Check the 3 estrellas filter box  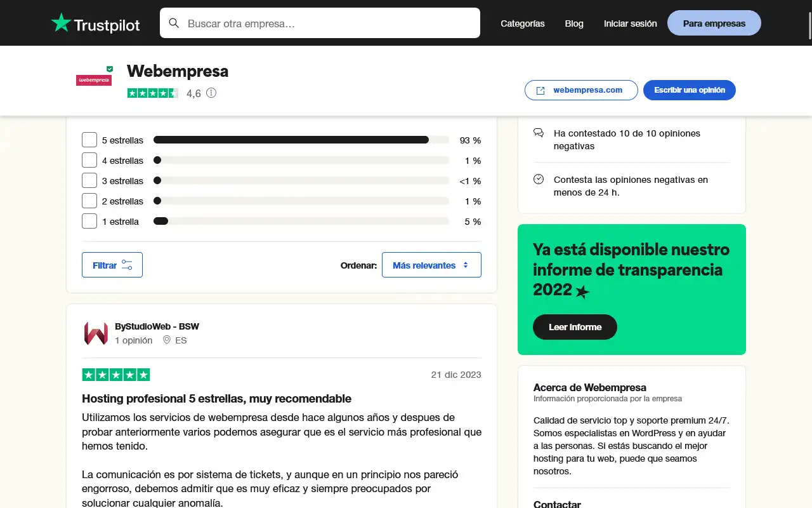pyautogui.click(x=89, y=180)
